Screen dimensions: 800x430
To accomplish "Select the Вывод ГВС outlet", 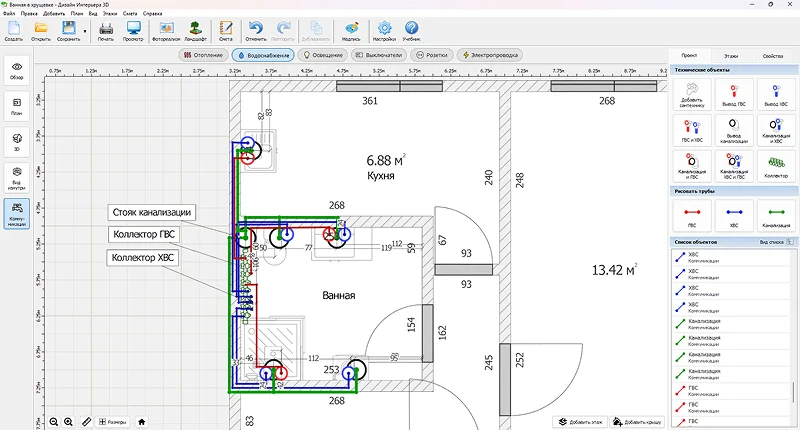I will click(x=734, y=95).
